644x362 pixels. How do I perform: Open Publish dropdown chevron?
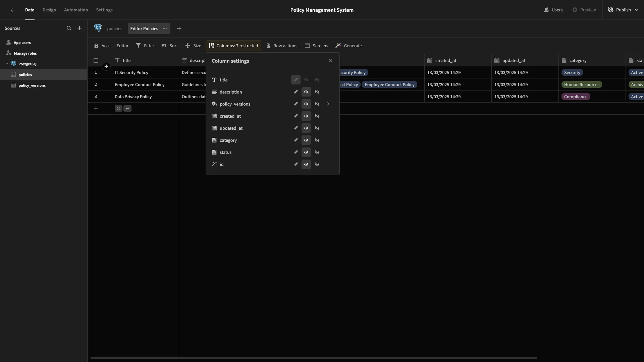[x=636, y=10]
